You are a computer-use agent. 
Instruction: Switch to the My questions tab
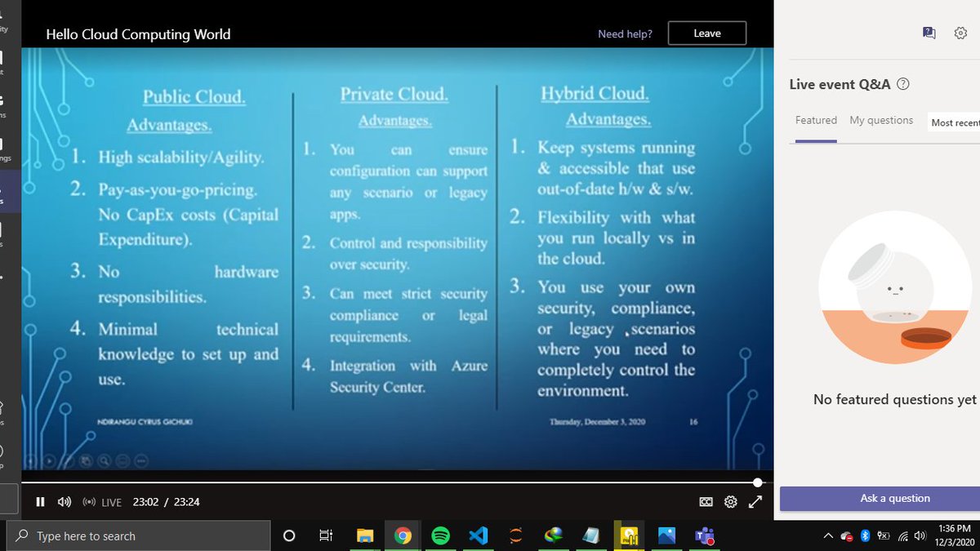coord(881,119)
